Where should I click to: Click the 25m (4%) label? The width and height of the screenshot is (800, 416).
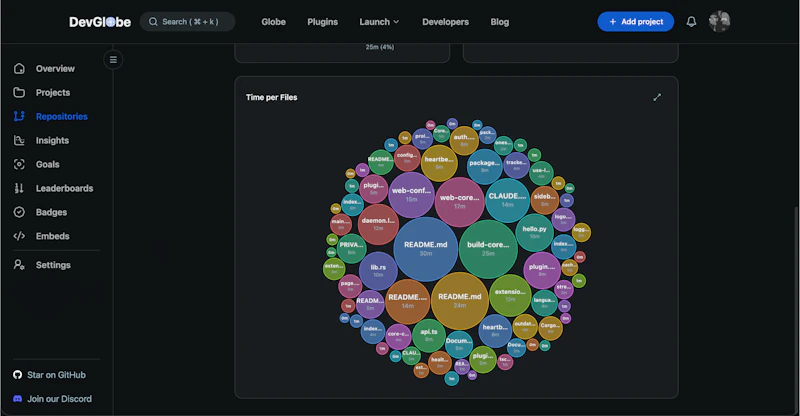click(380, 47)
